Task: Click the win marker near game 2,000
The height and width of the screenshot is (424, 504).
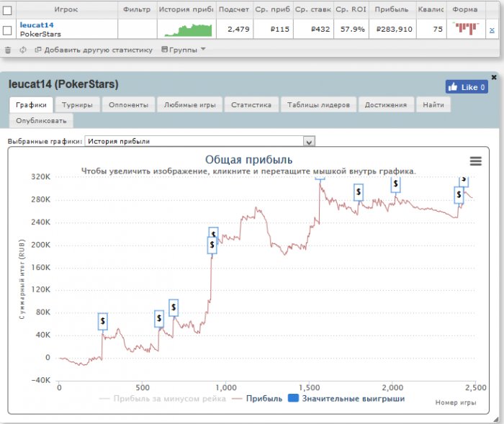Action: click(396, 184)
